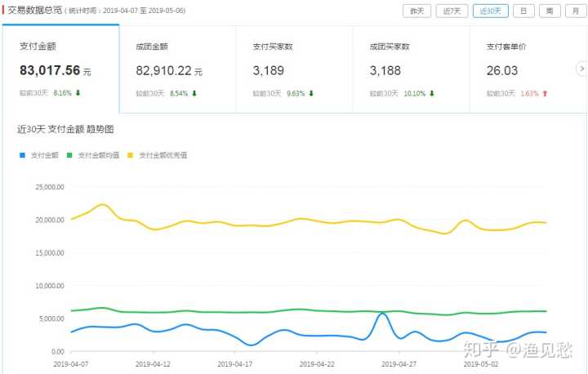Viewport: 588px width, 374px height.
Task: Click the 昨天 time range button
Action: 416,11
